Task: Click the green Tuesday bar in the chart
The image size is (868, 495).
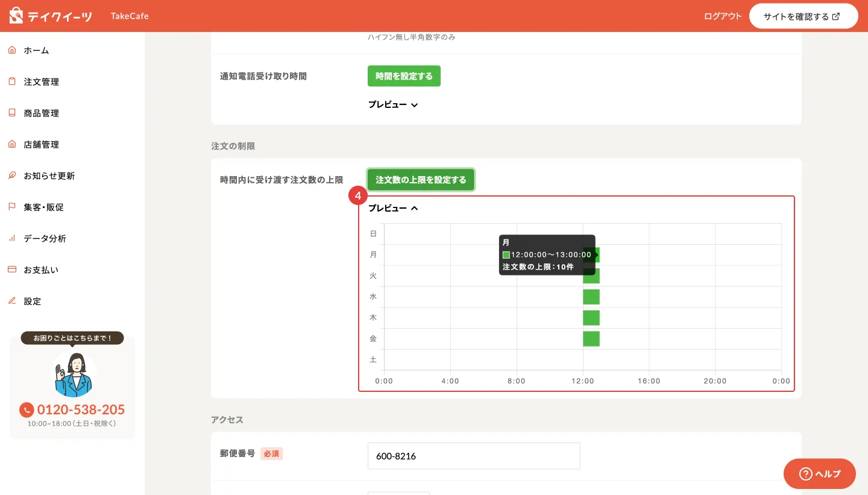Action: click(x=591, y=276)
